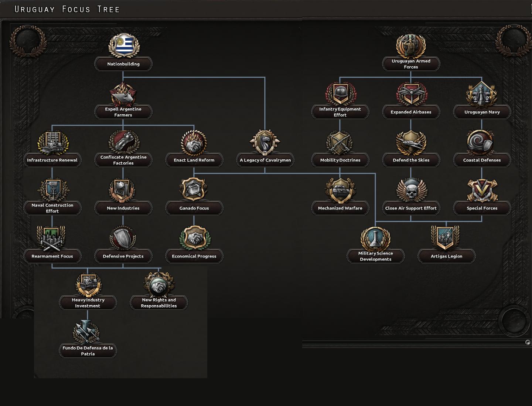532x406 pixels.
Task: Select New Rights and Responsabilities icon
Action: (159, 284)
